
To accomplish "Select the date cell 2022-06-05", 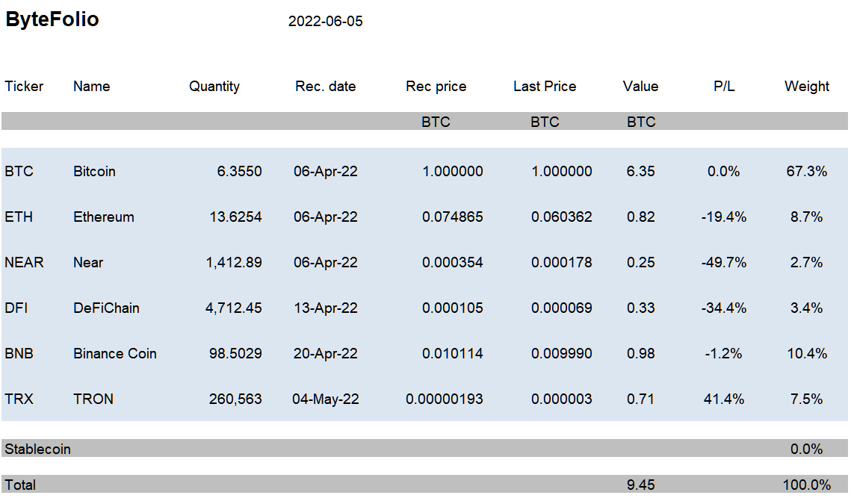I will coord(325,21).
